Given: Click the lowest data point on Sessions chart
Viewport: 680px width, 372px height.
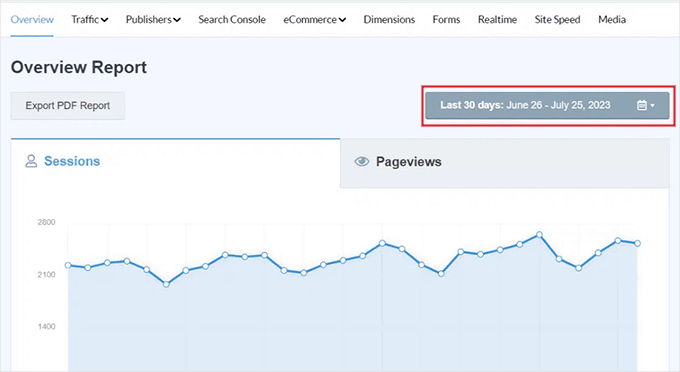Looking at the screenshot, I should (166, 284).
